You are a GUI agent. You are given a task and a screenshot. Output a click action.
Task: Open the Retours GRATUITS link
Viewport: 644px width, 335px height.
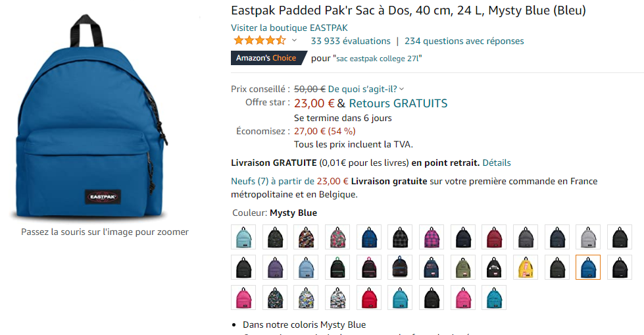click(398, 103)
